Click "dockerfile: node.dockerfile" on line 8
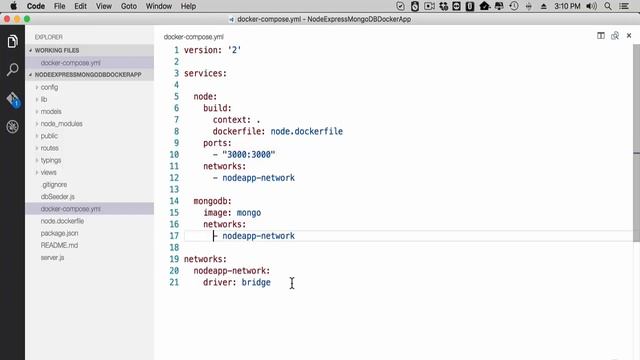 click(278, 131)
